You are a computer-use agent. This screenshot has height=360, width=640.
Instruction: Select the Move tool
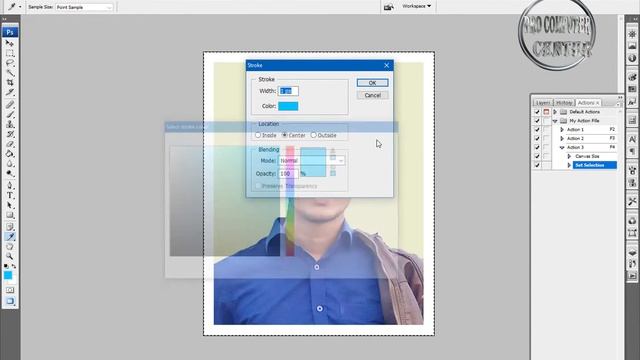(x=10, y=44)
